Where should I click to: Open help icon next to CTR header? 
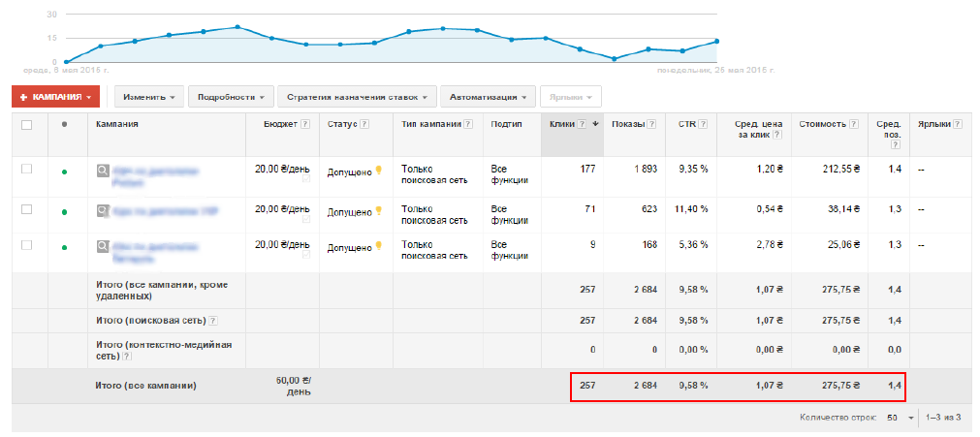coord(704,124)
